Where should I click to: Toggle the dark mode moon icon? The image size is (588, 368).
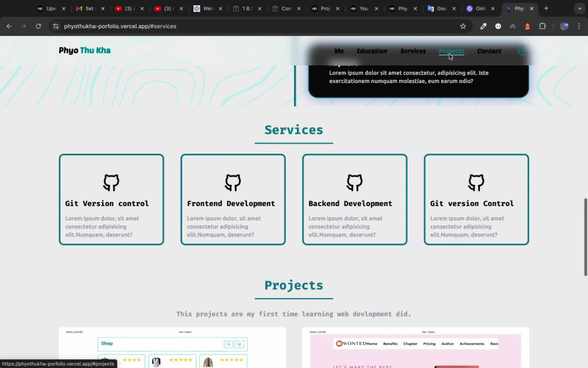click(x=522, y=51)
